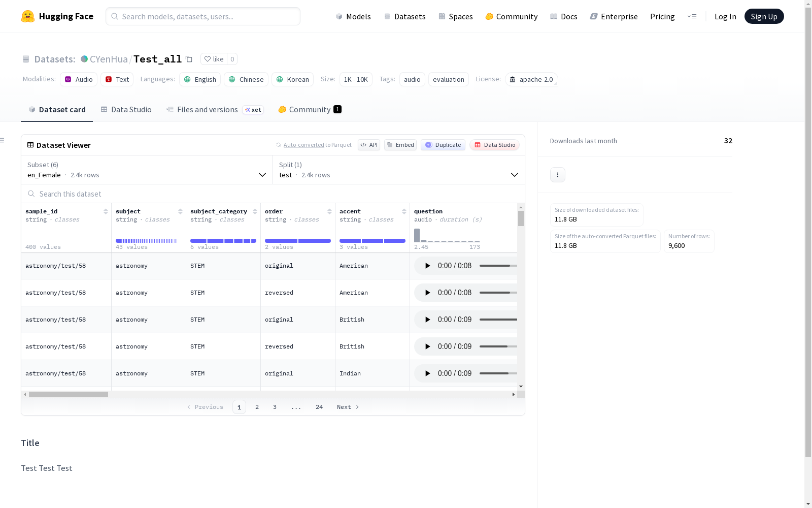Jump to page 24 of the dataset
Image resolution: width=812 pixels, height=508 pixels.
click(x=319, y=407)
